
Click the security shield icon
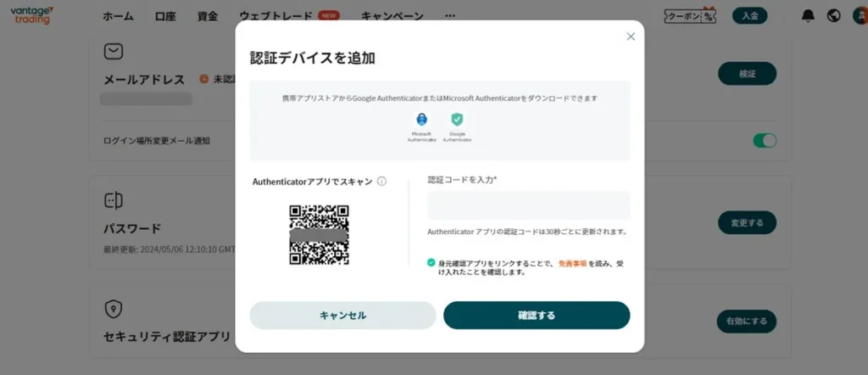coord(114,309)
